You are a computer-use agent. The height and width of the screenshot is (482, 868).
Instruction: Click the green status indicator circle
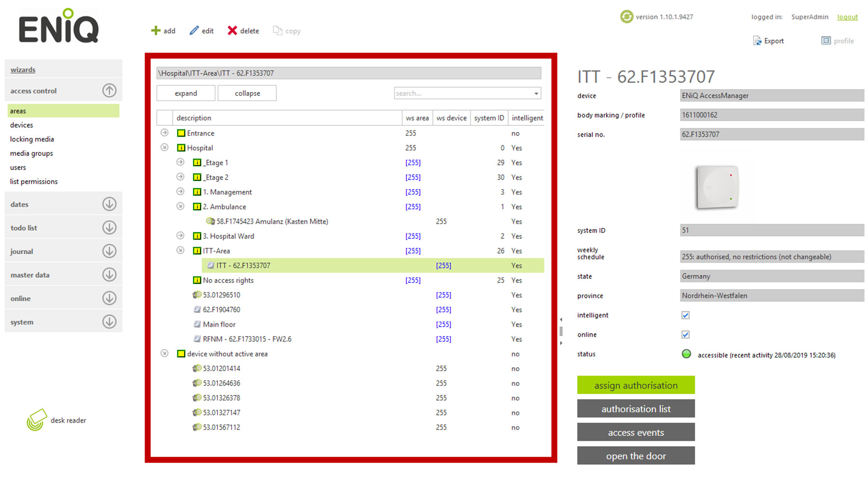coord(686,354)
